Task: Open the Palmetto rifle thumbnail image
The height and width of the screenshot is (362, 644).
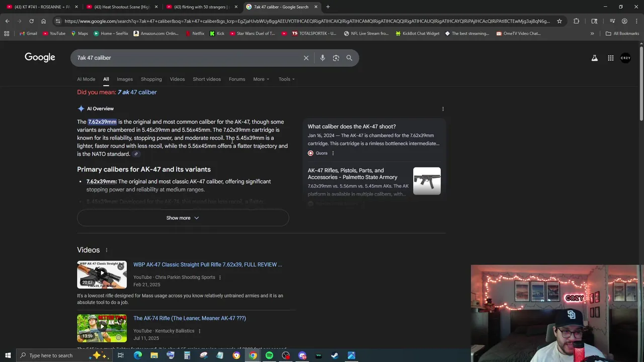Action: click(427, 181)
